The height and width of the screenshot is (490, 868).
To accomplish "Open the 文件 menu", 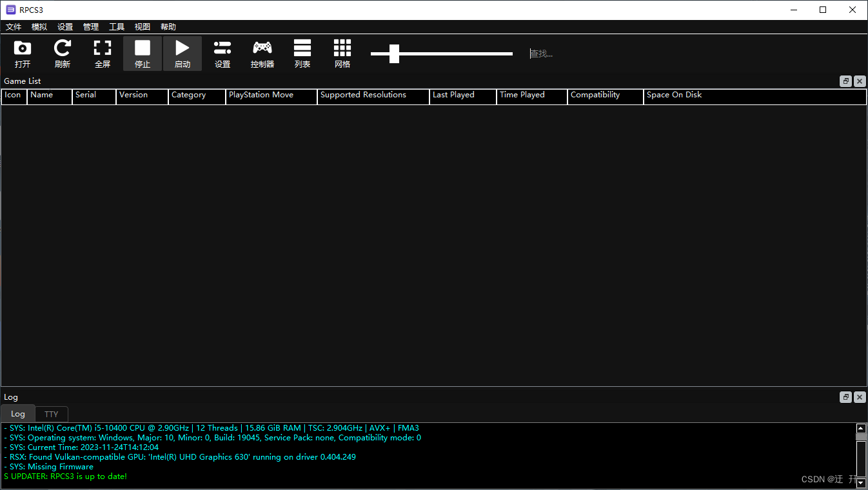I will [14, 27].
